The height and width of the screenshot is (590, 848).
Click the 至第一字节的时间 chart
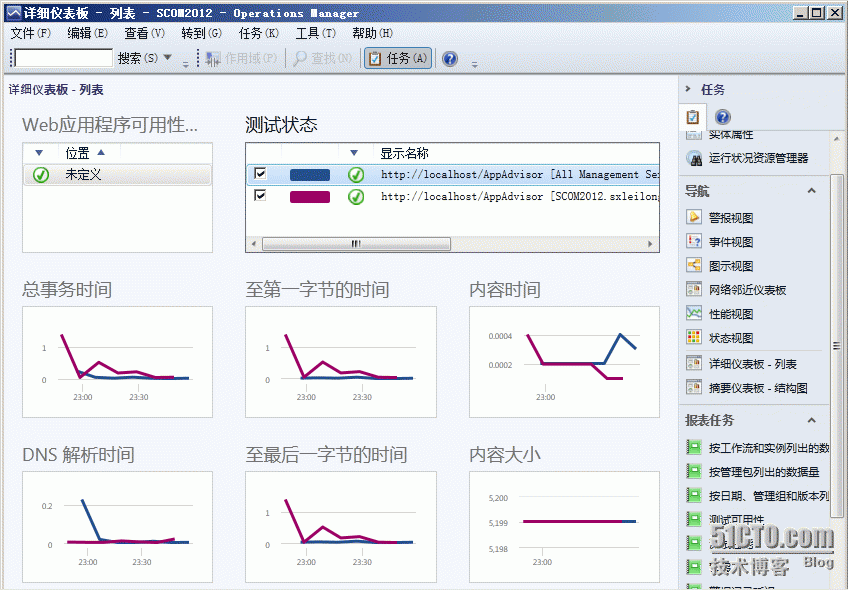tap(341, 362)
